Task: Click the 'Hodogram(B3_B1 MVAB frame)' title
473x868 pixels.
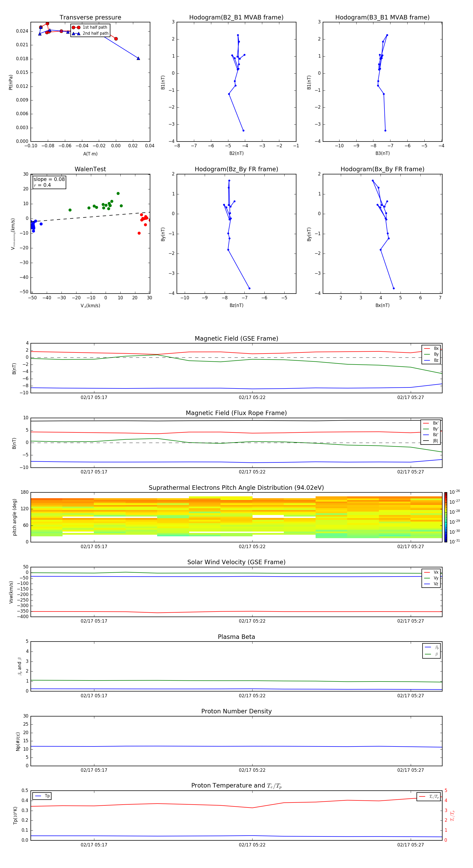Action: 382,18
